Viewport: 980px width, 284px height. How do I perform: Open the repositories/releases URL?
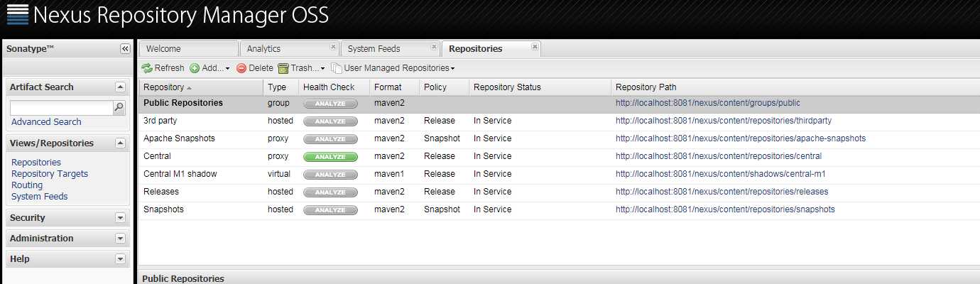point(722,192)
